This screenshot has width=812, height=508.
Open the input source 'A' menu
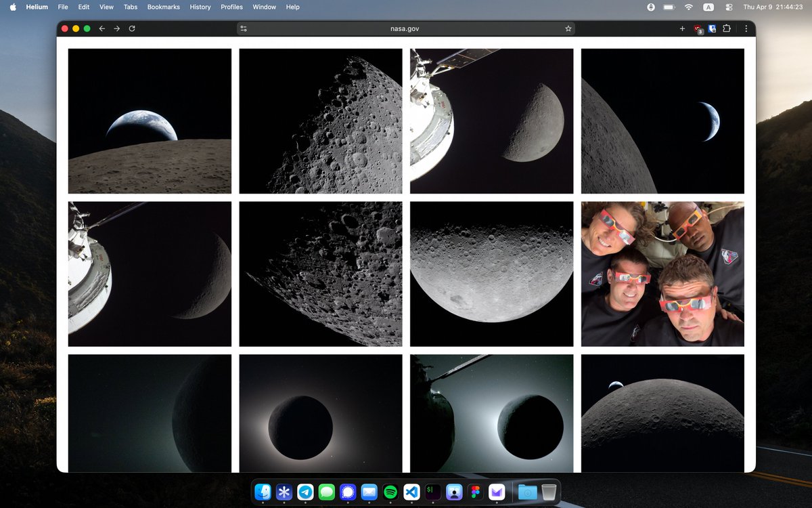[708, 7]
